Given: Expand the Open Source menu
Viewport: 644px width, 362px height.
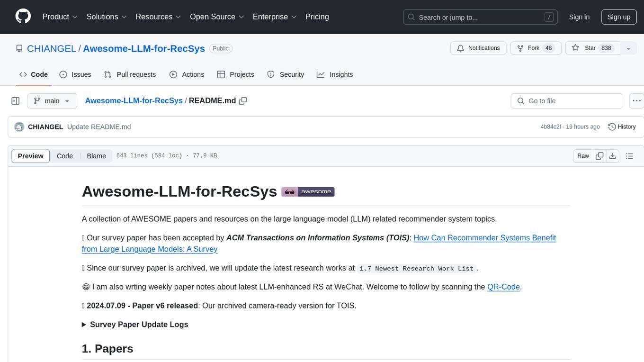Looking at the screenshot, I should point(217,17).
